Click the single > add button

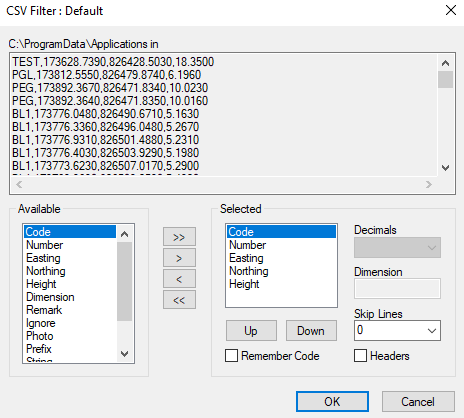pos(179,258)
